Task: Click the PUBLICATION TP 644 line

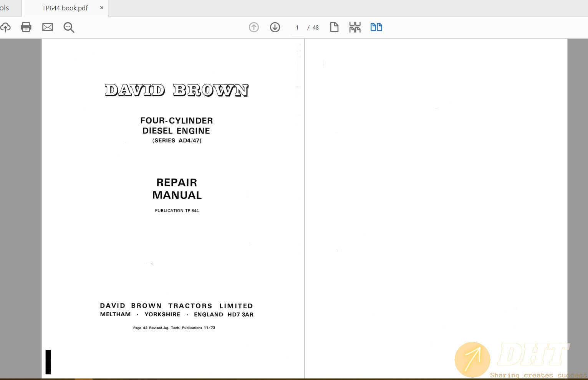Action: click(177, 211)
